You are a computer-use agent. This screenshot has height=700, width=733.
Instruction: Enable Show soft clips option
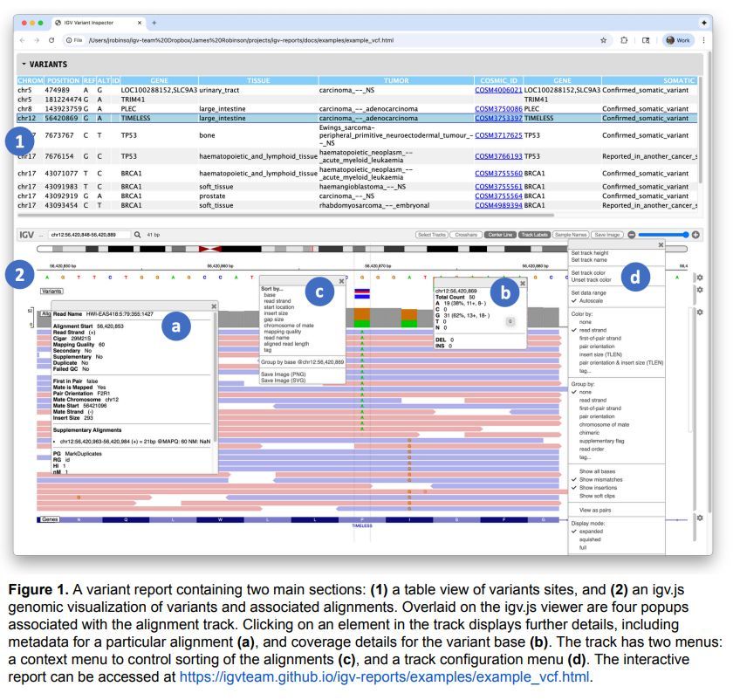(x=597, y=496)
